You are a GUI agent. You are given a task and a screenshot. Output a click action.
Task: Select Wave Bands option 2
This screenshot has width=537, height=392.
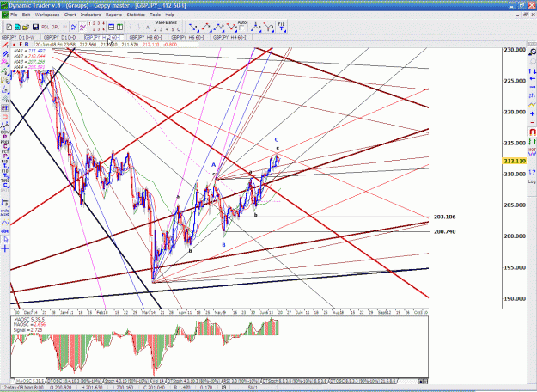[156, 29]
